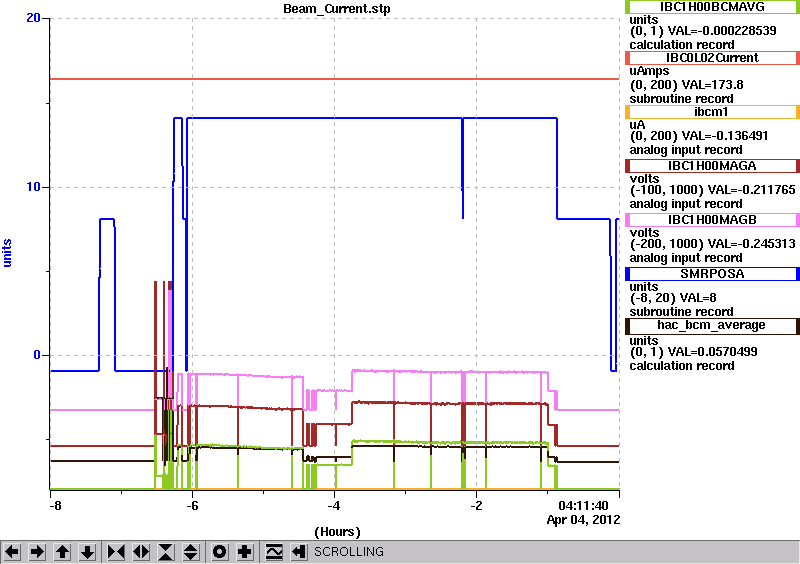Click the hac_bcm_average VAL=0.0570499 text
The width and height of the screenshot is (800, 564).
pos(693,352)
